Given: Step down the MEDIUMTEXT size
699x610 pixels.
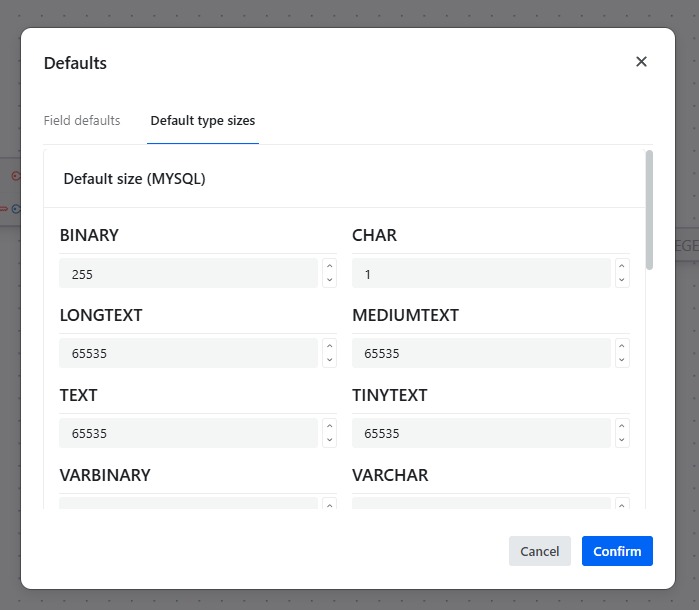Looking at the screenshot, I should [622, 360].
